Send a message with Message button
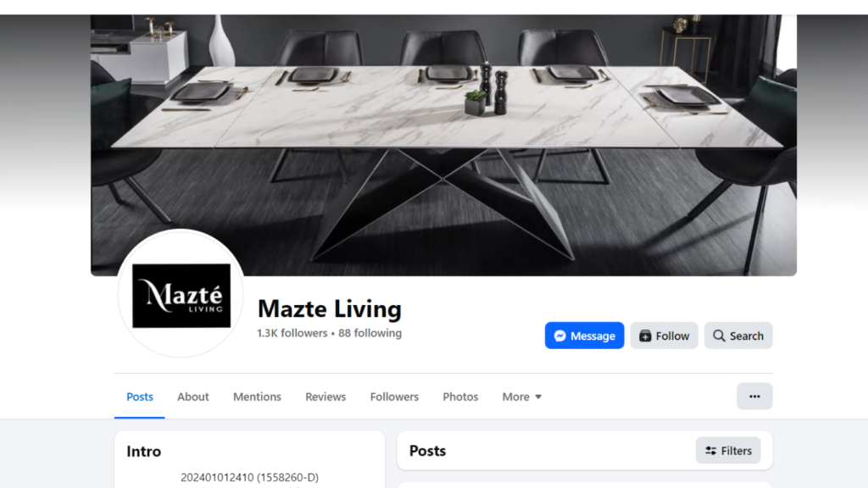The width and height of the screenshot is (868, 488). tap(584, 335)
